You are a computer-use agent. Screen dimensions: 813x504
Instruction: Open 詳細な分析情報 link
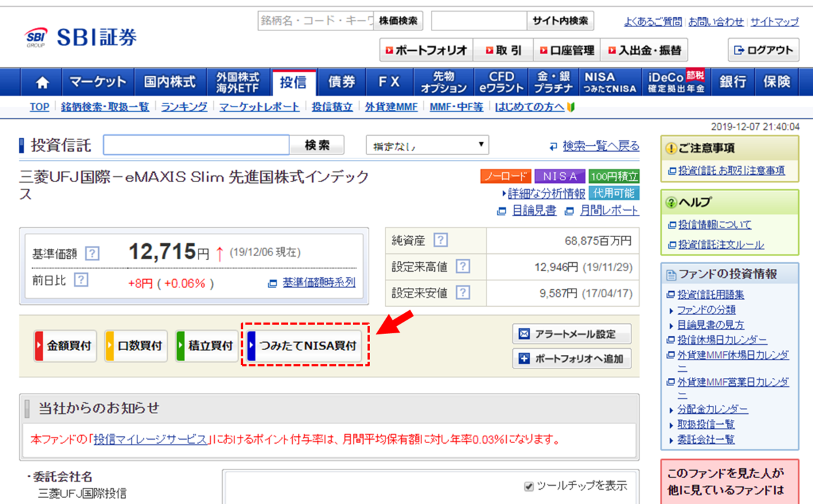[x=547, y=194]
